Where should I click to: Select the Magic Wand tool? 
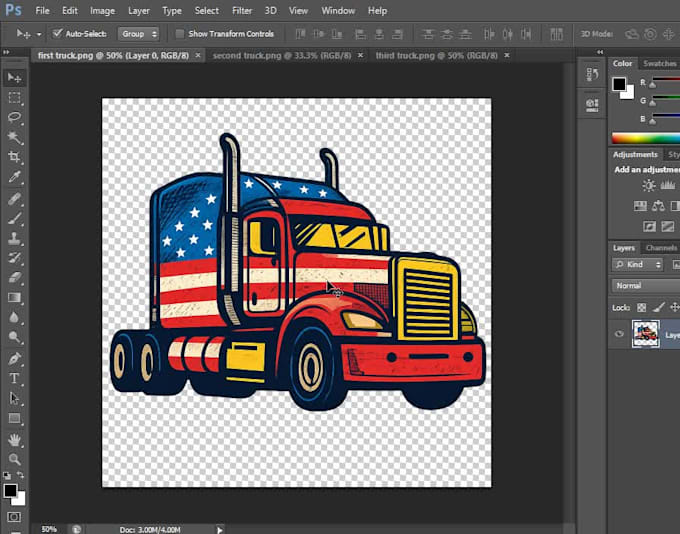point(14,137)
